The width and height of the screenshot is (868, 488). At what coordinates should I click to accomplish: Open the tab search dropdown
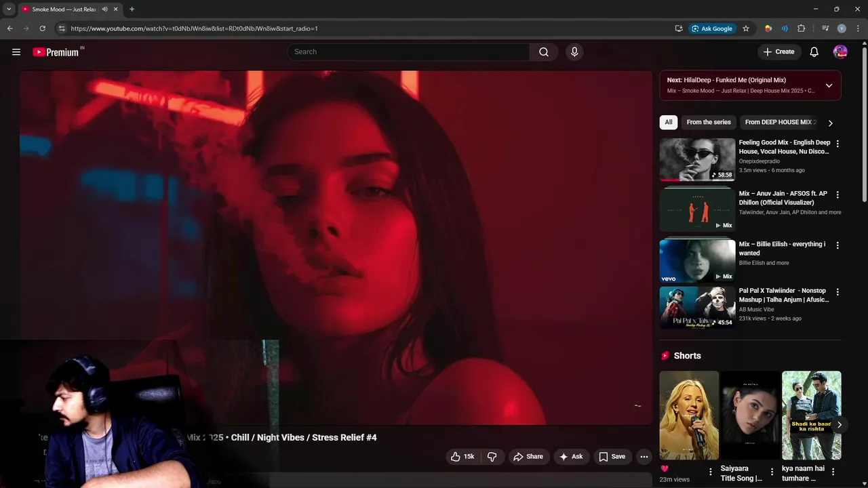coord(9,9)
